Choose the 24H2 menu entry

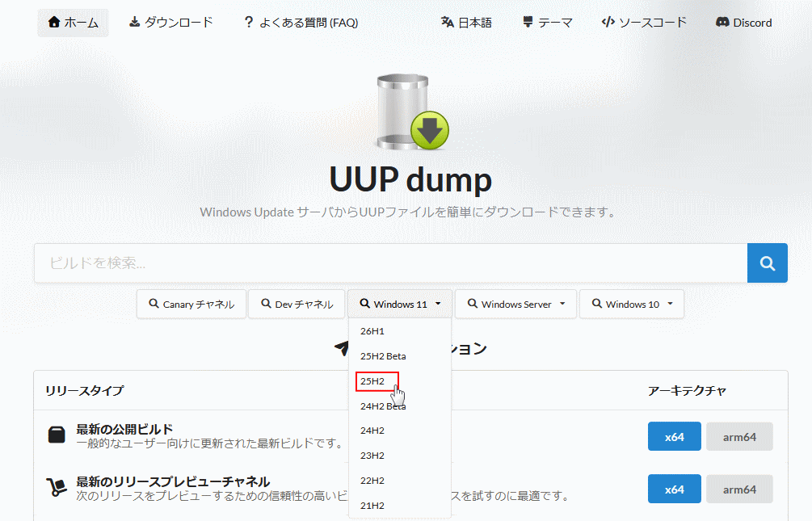pos(400,431)
